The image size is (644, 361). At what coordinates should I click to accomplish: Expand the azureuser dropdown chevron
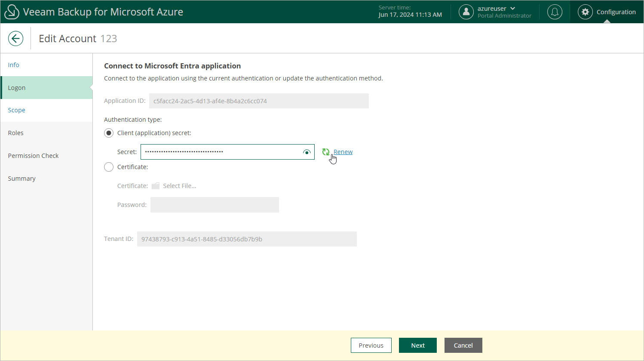click(512, 9)
